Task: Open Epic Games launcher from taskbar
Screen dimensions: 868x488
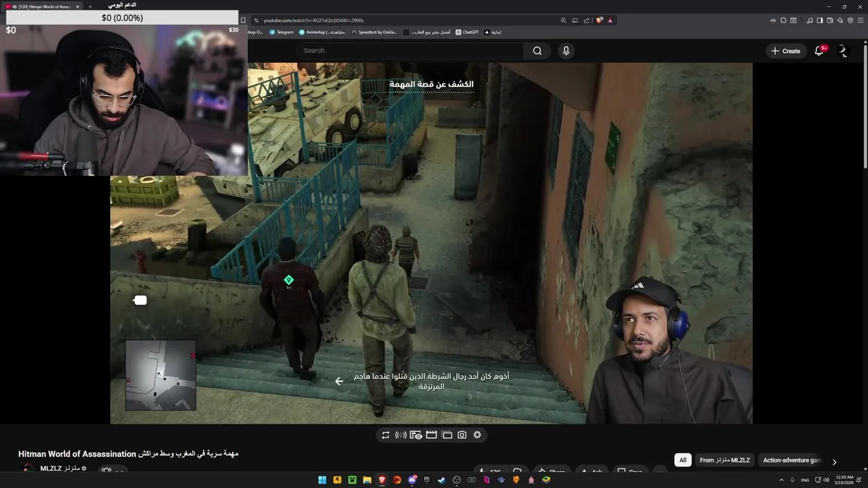Action: click(x=427, y=480)
